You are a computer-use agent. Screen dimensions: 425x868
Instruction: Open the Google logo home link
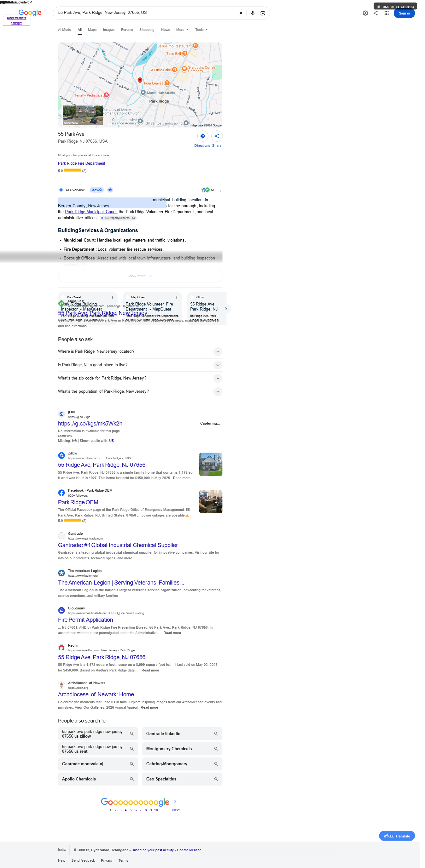coord(30,13)
